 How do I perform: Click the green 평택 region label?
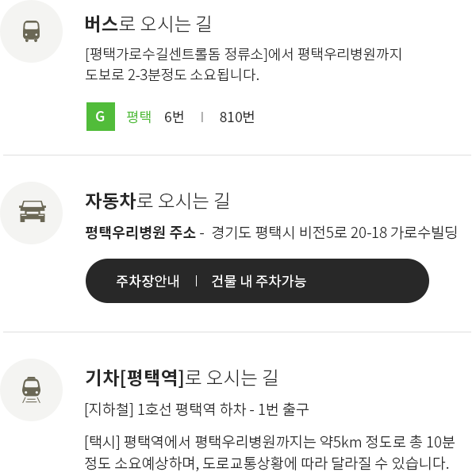click(x=139, y=117)
